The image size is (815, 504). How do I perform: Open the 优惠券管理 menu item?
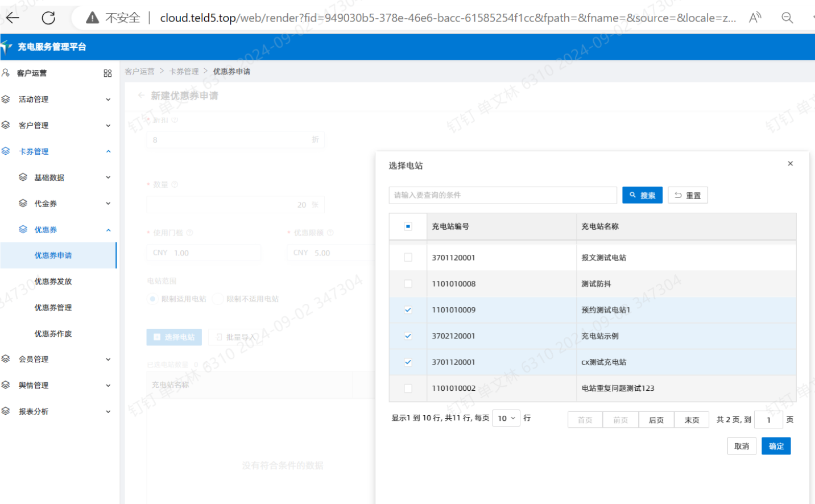tap(53, 308)
